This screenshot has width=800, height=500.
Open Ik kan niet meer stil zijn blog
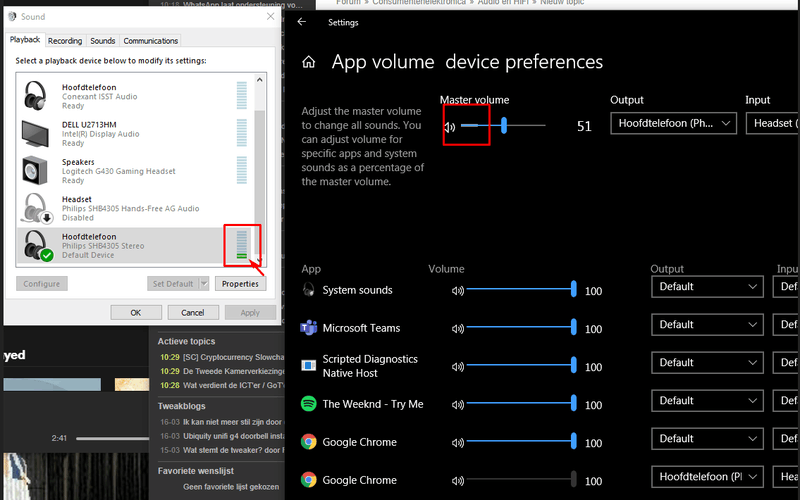(x=233, y=422)
